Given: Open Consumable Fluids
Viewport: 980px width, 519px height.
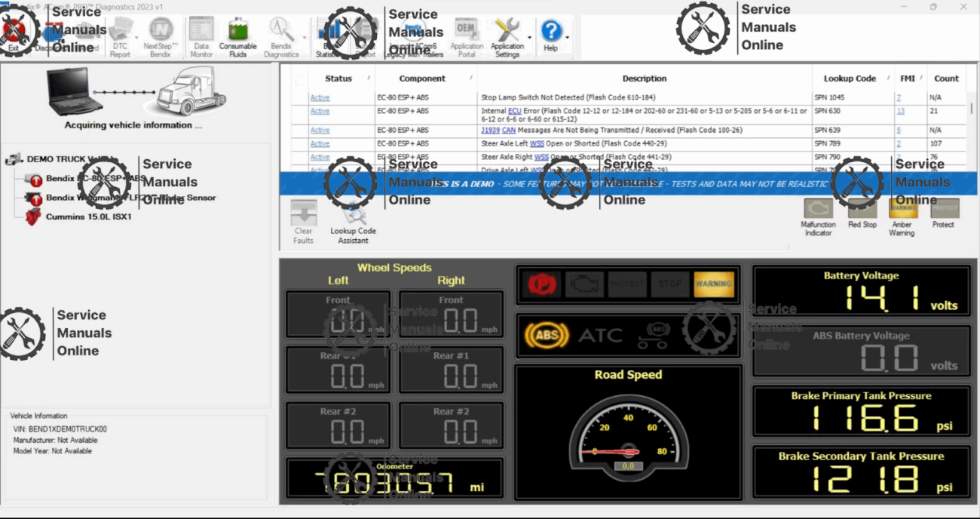Looking at the screenshot, I should tap(238, 36).
